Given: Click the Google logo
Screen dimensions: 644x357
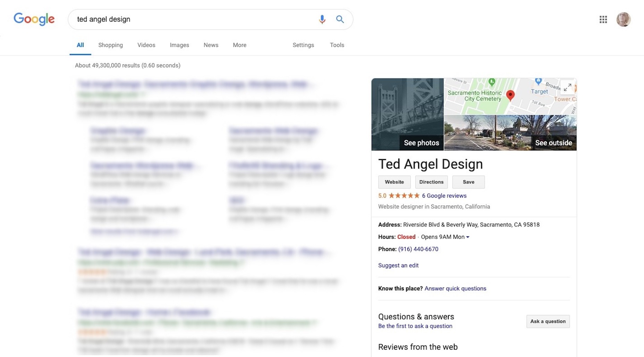Looking at the screenshot, I should click(34, 19).
